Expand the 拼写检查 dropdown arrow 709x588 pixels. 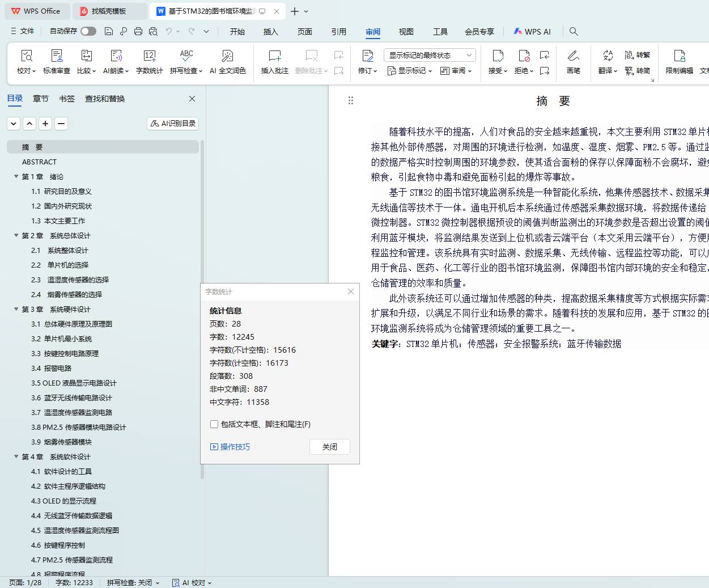[201, 71]
